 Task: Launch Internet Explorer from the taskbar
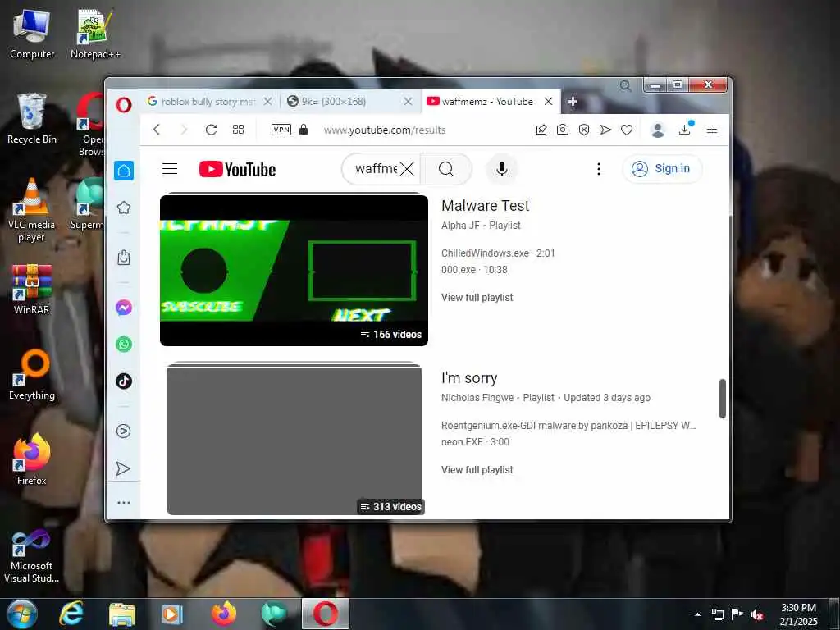coord(71,614)
